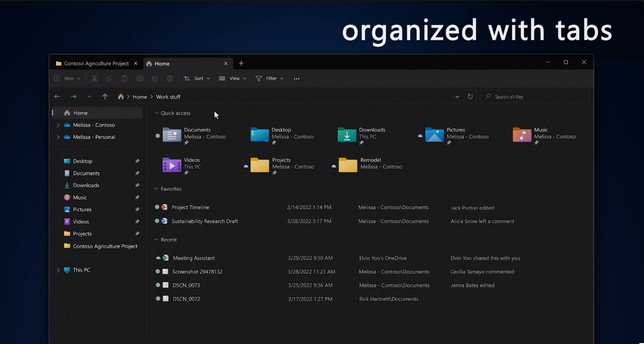Collapse the Favorites section

click(x=156, y=189)
